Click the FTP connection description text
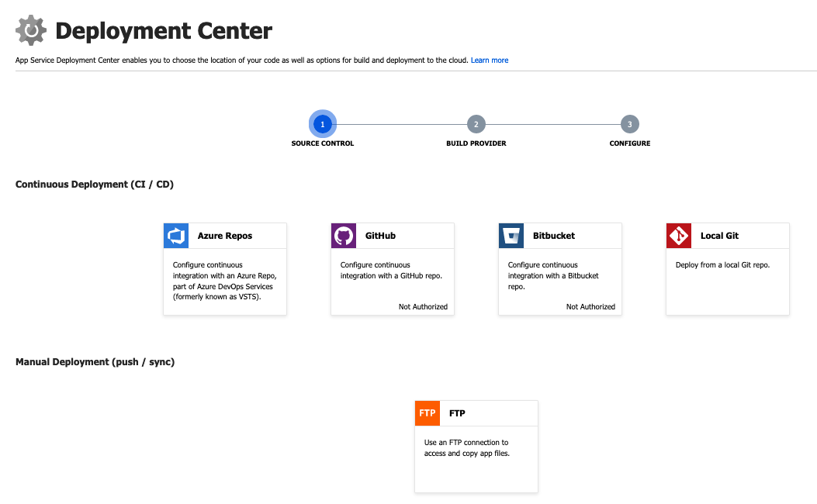 coord(467,447)
